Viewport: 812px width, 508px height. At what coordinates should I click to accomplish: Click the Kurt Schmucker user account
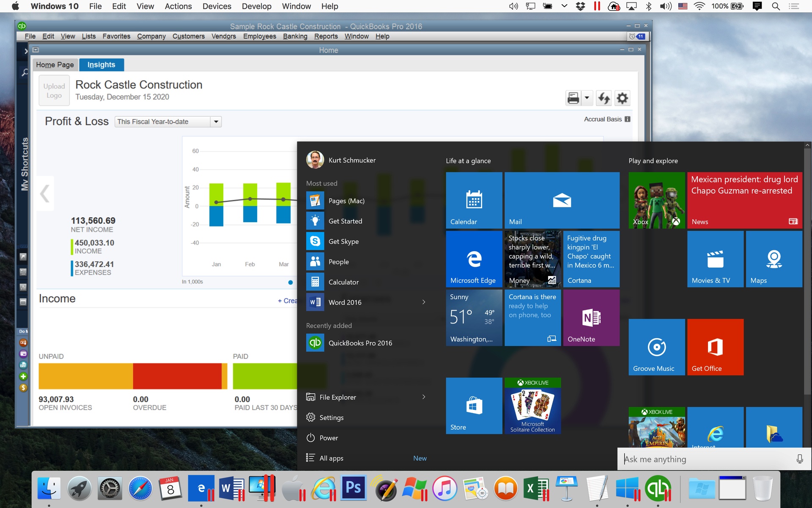(x=341, y=160)
